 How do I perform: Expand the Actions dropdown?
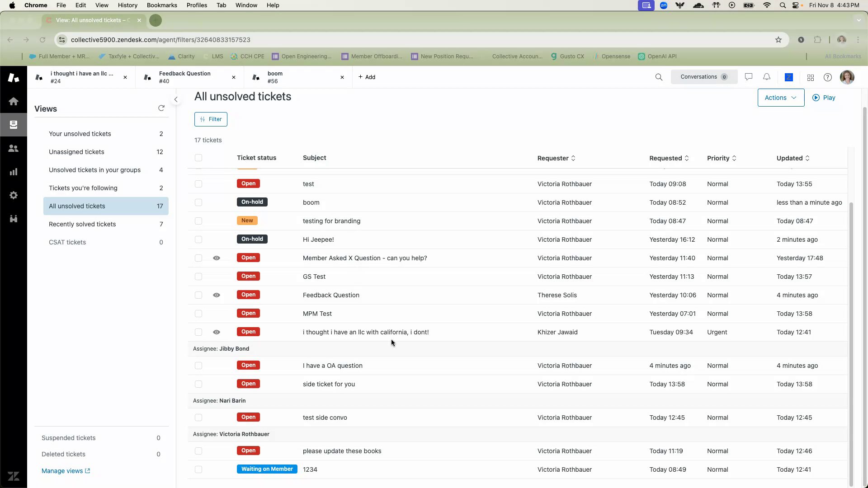point(781,98)
